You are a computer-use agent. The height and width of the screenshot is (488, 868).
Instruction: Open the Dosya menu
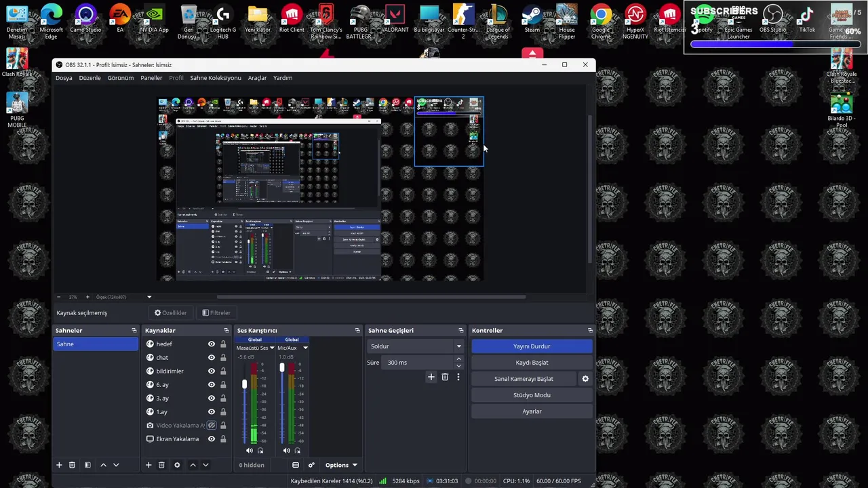click(x=64, y=78)
